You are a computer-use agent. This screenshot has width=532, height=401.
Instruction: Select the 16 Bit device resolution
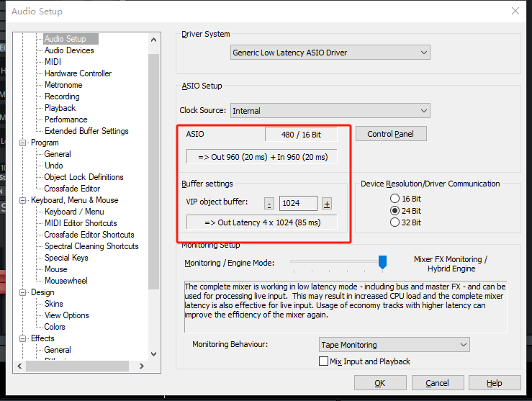pos(394,198)
